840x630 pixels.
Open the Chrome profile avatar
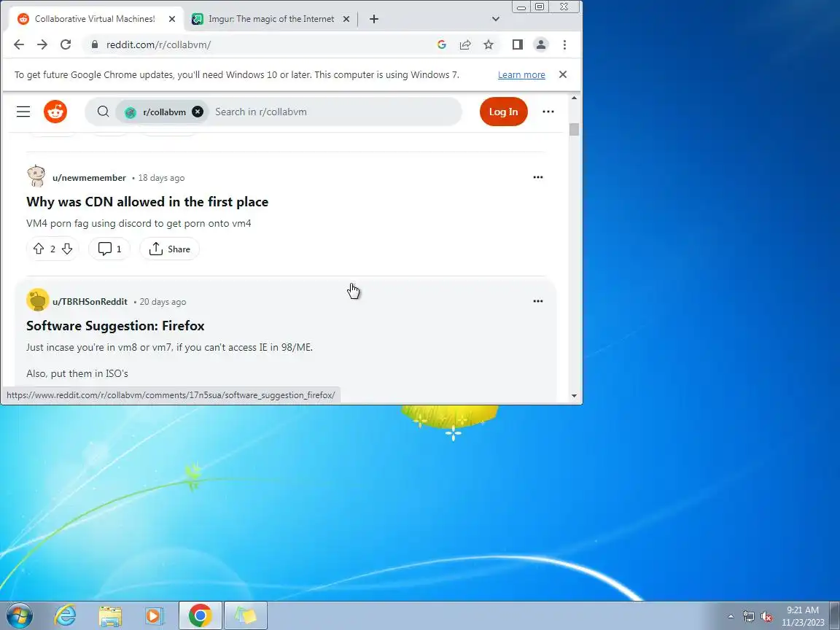(541, 44)
